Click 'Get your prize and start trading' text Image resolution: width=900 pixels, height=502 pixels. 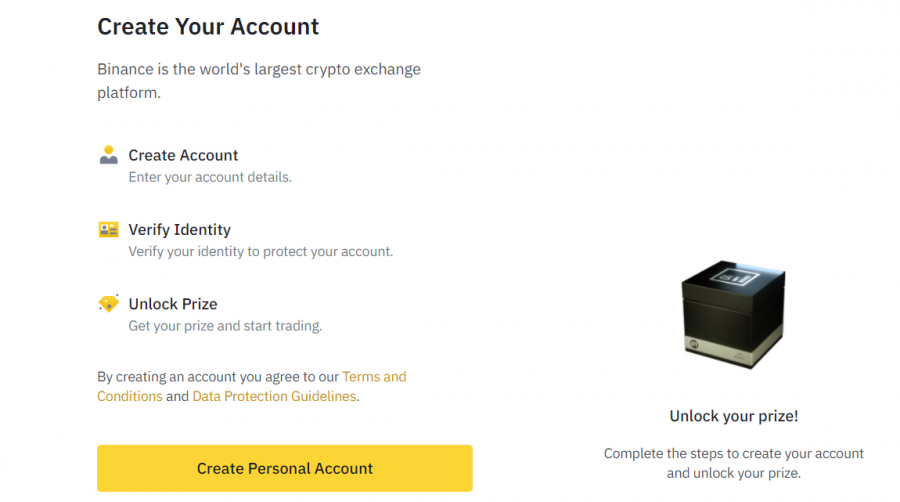point(225,326)
